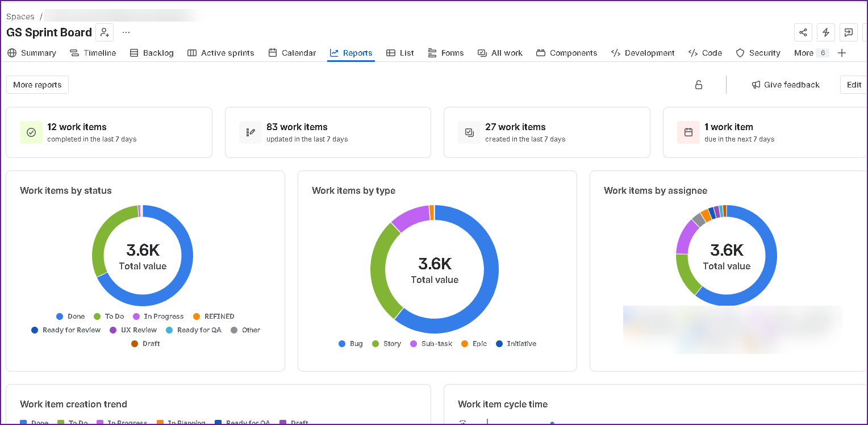Image resolution: width=868 pixels, height=425 pixels.
Task: Go to the Backlog tab
Action: (x=152, y=53)
